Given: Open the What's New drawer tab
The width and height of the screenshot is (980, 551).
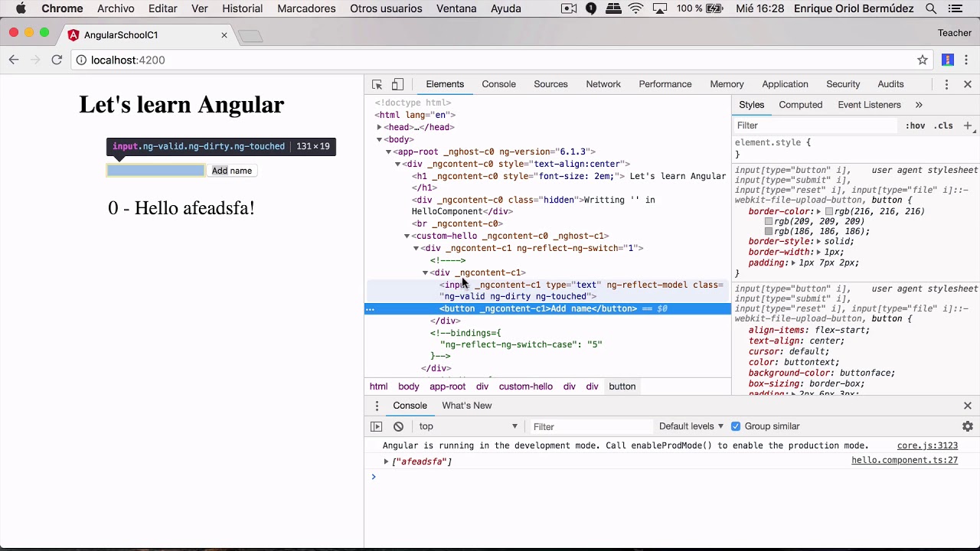Looking at the screenshot, I should click(x=466, y=406).
